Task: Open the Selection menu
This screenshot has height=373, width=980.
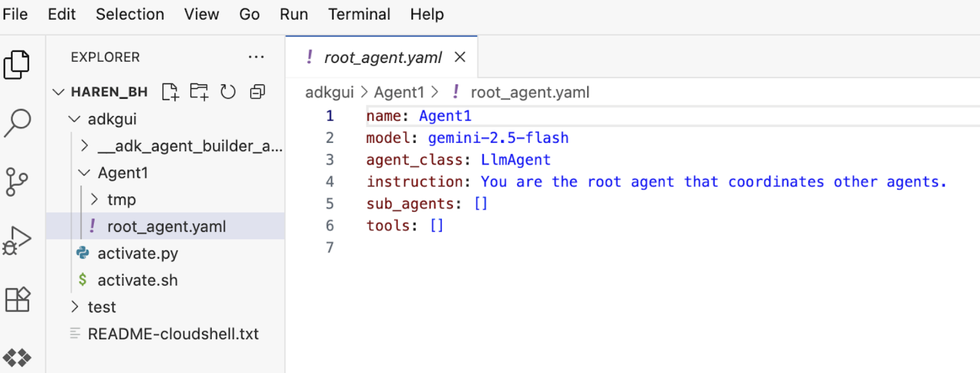Action: [130, 14]
